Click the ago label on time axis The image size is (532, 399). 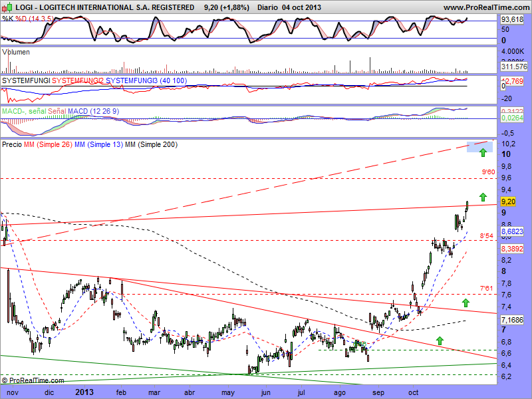pos(340,392)
